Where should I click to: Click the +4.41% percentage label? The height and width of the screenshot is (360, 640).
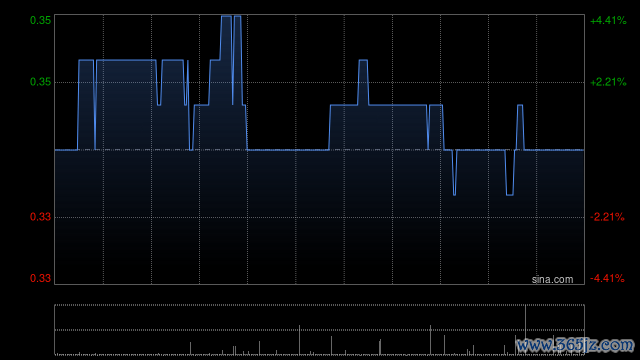pyautogui.click(x=608, y=20)
